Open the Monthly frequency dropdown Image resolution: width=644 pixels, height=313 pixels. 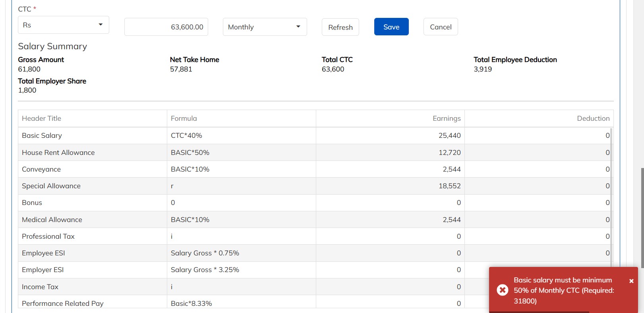click(265, 27)
